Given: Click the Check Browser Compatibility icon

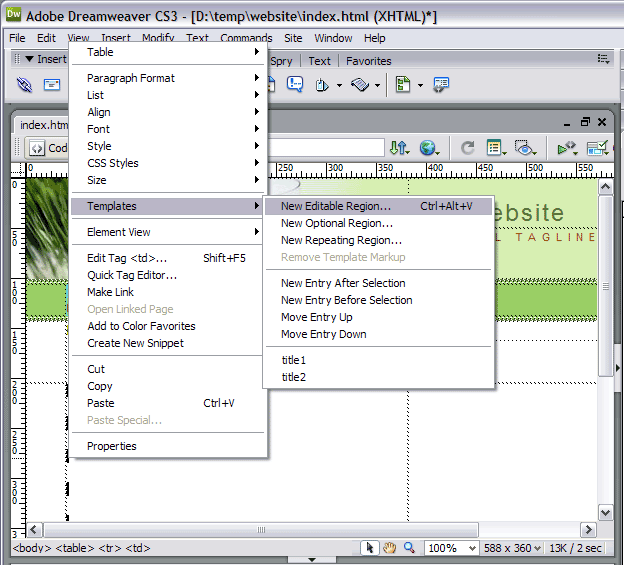Looking at the screenshot, I should tap(597, 148).
